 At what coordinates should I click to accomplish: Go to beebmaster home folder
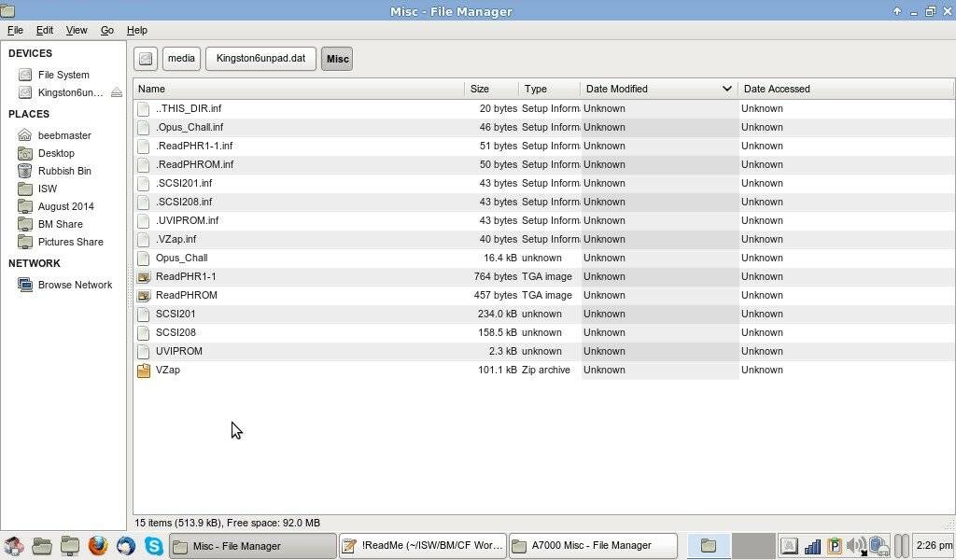[63, 135]
